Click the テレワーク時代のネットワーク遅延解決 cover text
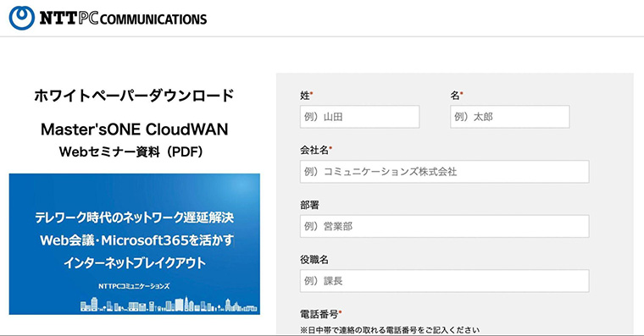The width and height of the screenshot is (644, 336). 134,217
